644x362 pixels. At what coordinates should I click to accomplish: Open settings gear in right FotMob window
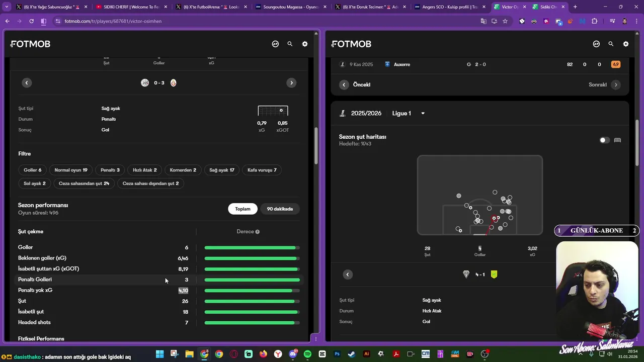pos(626,44)
